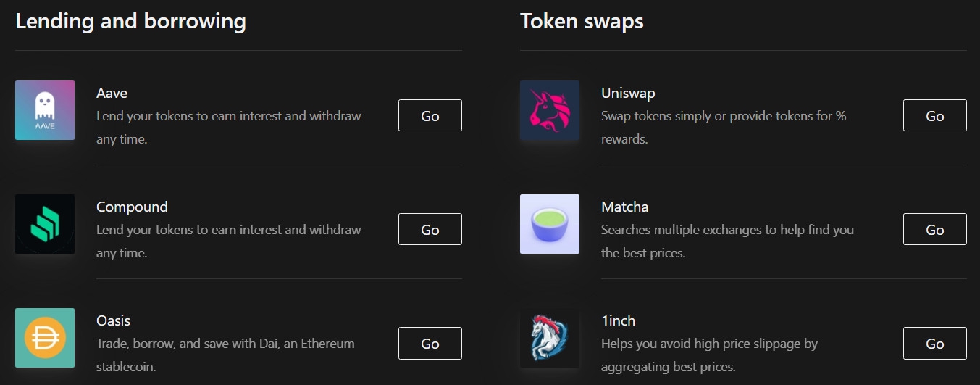Screen dimensions: 980x385
Task: Click the Matcha tea bowl icon
Action: (550, 224)
